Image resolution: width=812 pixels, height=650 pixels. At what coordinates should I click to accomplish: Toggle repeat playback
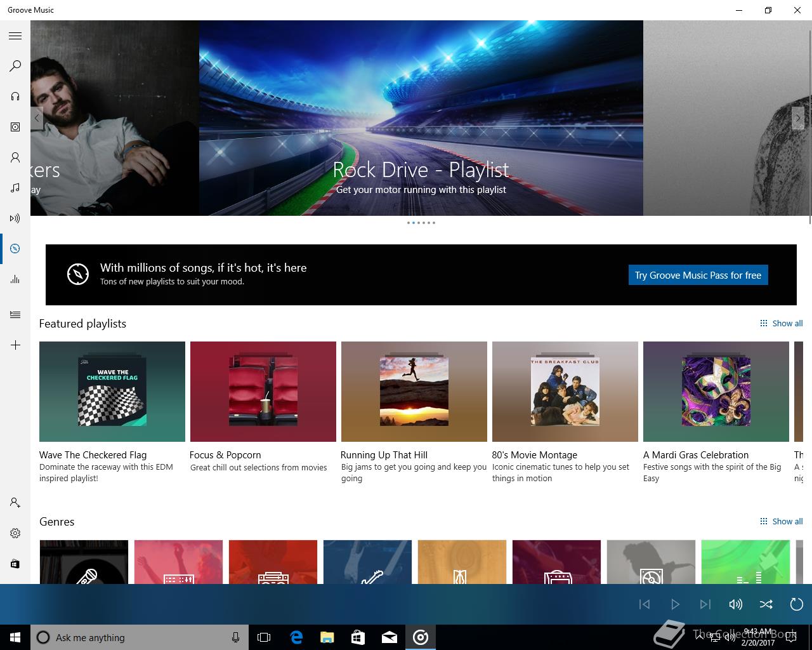797,604
